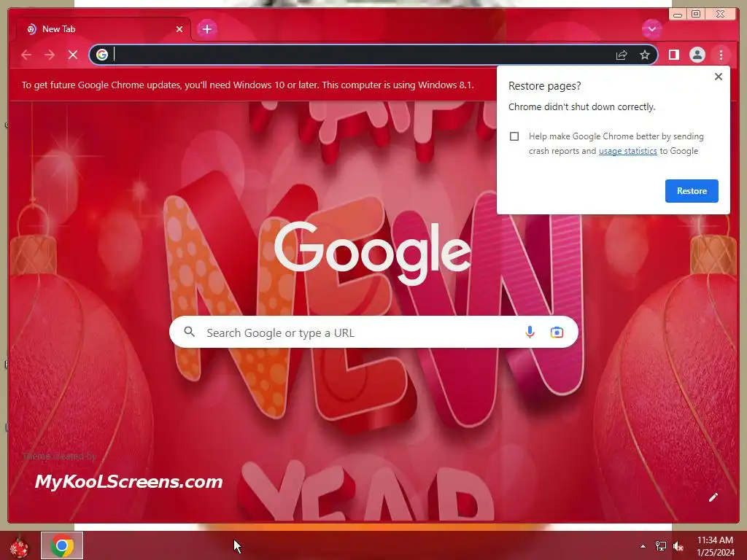The width and height of the screenshot is (747, 560).
Task: Open a new tab with the plus button
Action: pos(206,29)
